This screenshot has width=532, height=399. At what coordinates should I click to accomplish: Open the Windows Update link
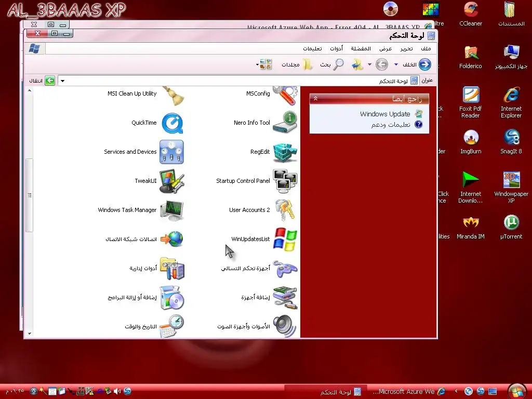pos(385,114)
